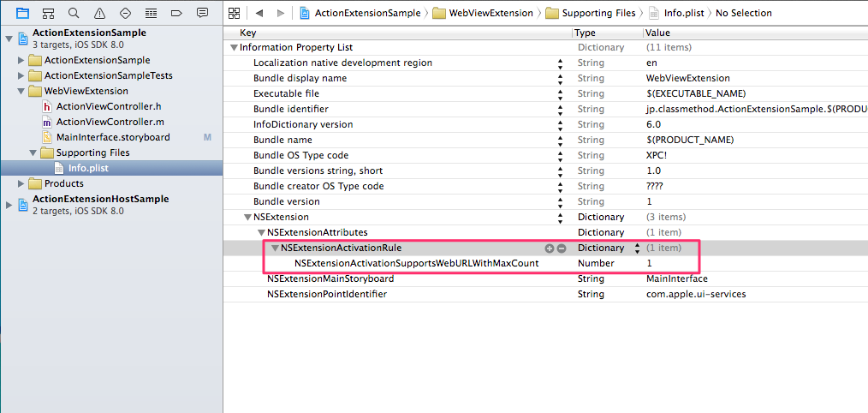Click the Key column header
Viewport: 868px width, 413px height.
pyautogui.click(x=248, y=33)
